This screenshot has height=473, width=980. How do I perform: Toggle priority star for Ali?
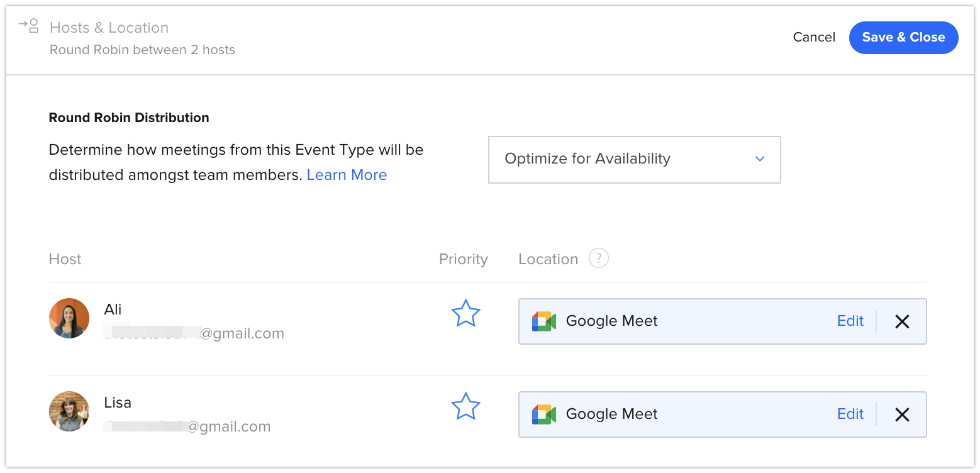click(x=465, y=313)
